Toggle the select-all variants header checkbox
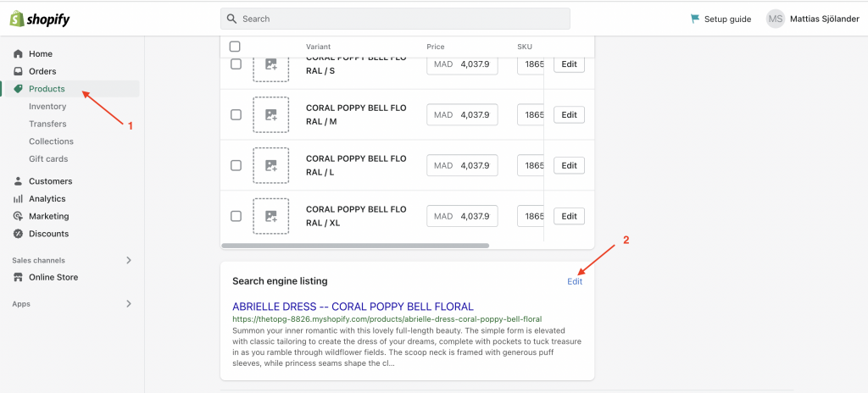Viewport: 868px width, 393px height. [x=235, y=47]
